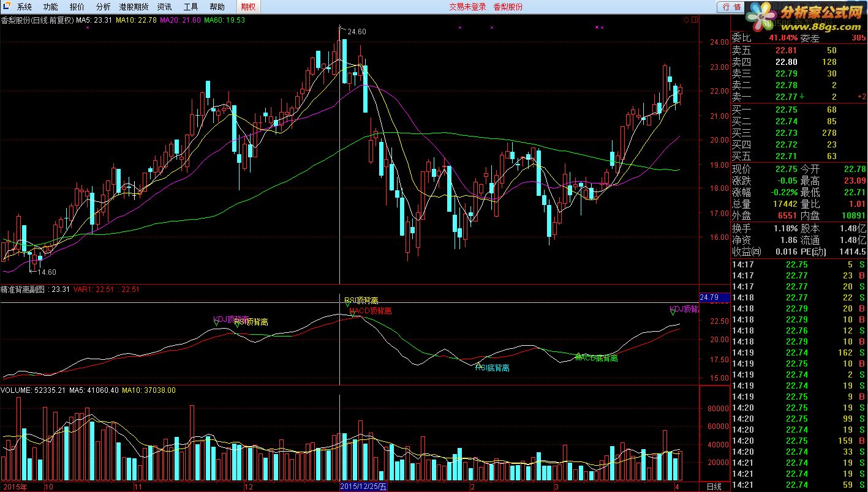Click the split-window icon above the price axis

click(695, 20)
